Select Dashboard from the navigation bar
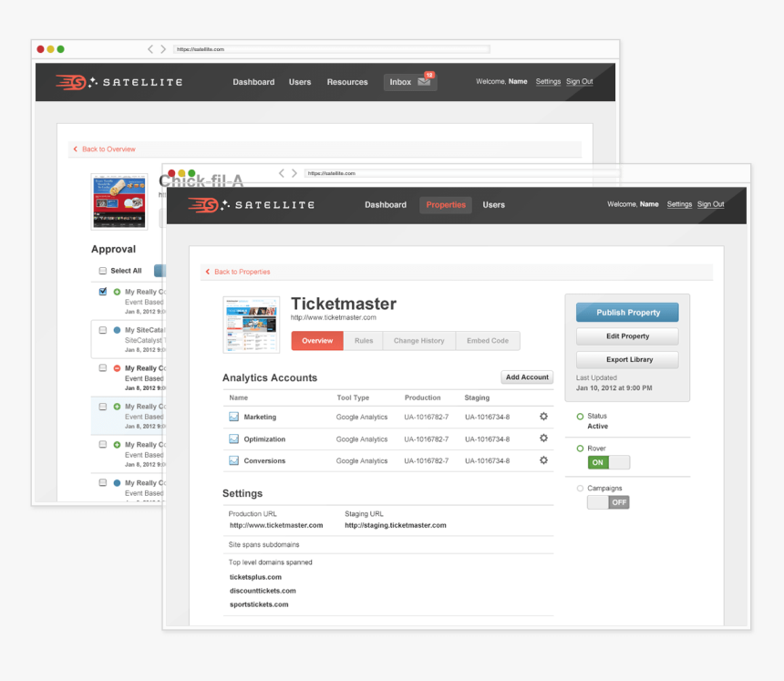 coord(386,204)
